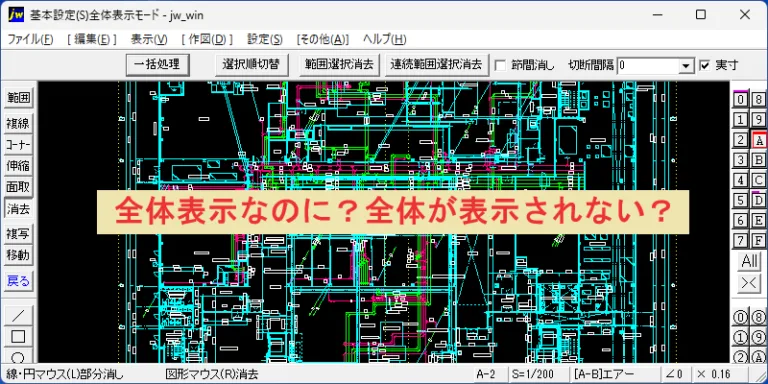Screen dimensions: 768x384
Task: Toggle the 実寸 checkbox
Action: click(704, 65)
